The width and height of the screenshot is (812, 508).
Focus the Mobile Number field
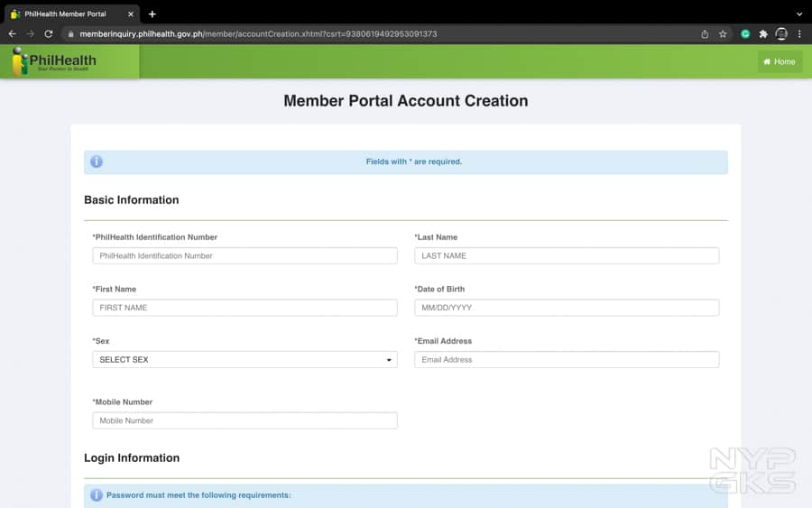(x=245, y=420)
